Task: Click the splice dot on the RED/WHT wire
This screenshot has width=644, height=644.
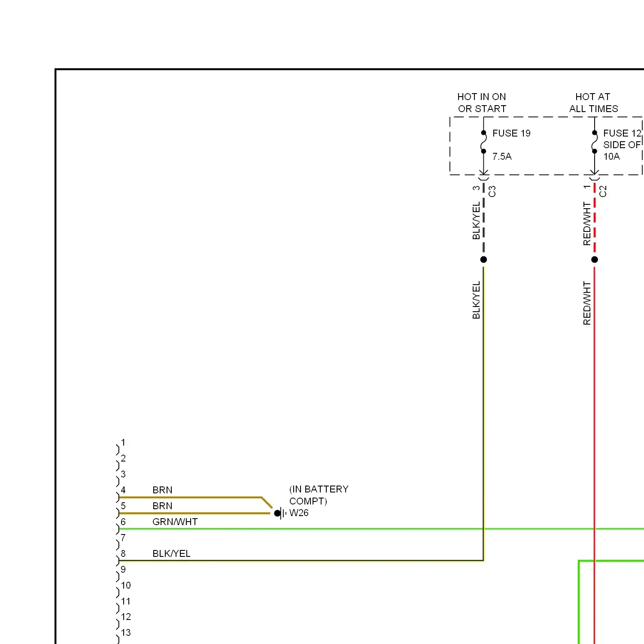Action: [x=594, y=259]
